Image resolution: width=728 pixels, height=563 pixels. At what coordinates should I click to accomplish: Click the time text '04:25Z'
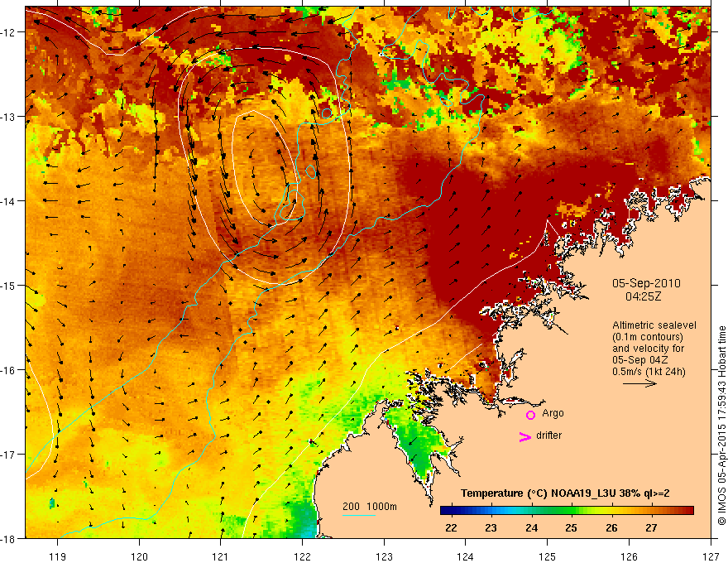643,296
